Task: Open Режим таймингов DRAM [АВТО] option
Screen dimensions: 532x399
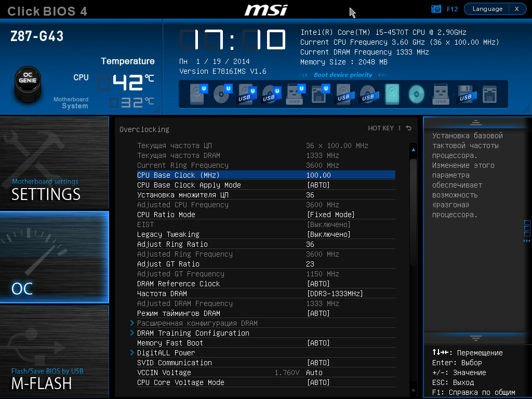Action: pyautogui.click(x=266, y=313)
